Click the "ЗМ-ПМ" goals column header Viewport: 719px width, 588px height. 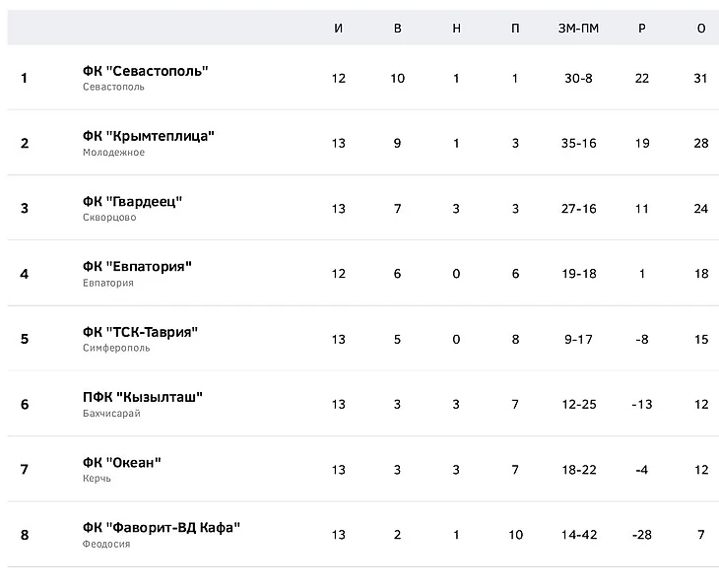click(578, 29)
